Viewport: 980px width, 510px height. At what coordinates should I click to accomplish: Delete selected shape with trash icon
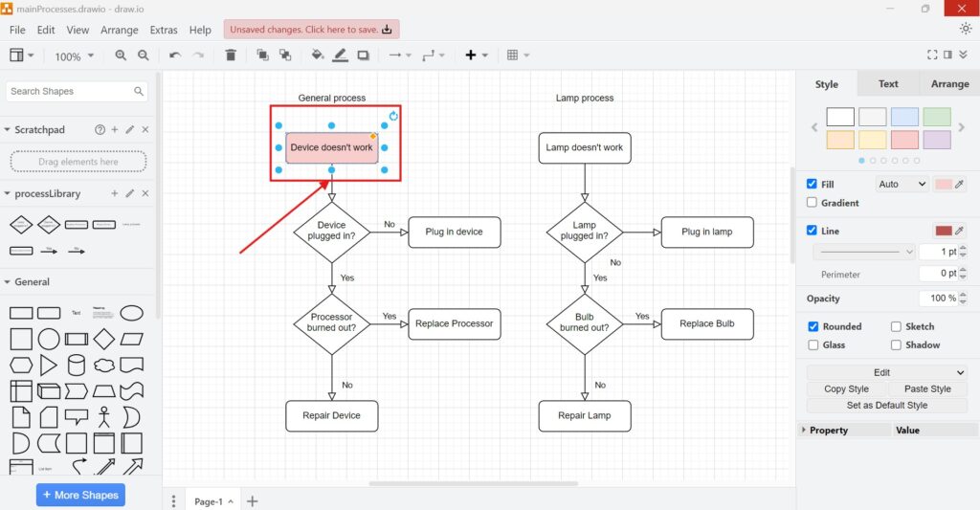(x=231, y=55)
